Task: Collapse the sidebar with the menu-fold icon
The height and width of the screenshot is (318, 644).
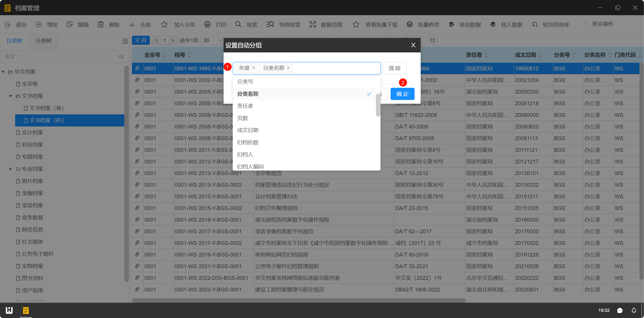Action: point(125,41)
